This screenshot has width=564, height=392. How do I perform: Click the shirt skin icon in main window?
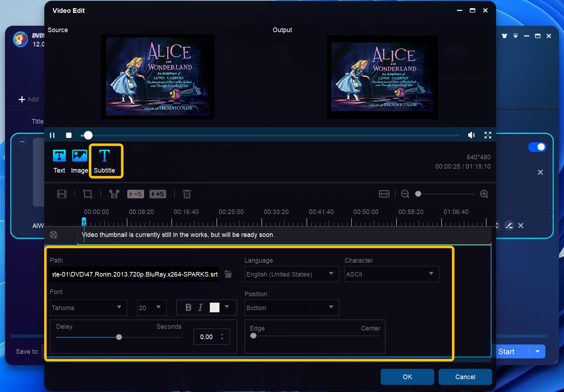[505, 36]
